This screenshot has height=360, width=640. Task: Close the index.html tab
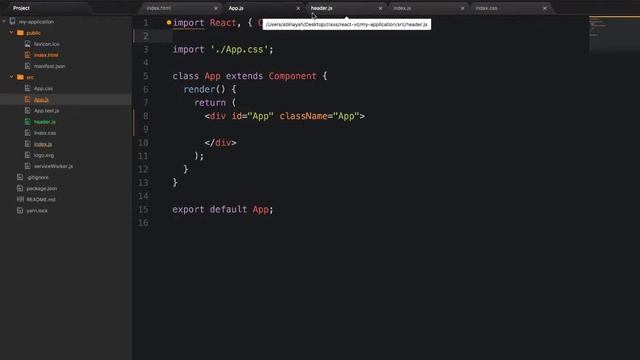pos(216,8)
